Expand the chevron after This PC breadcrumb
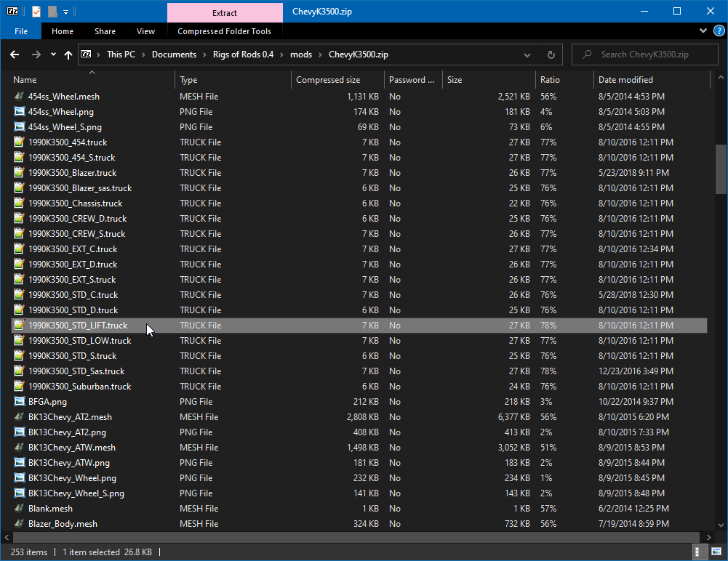The height and width of the screenshot is (561, 728). point(143,55)
